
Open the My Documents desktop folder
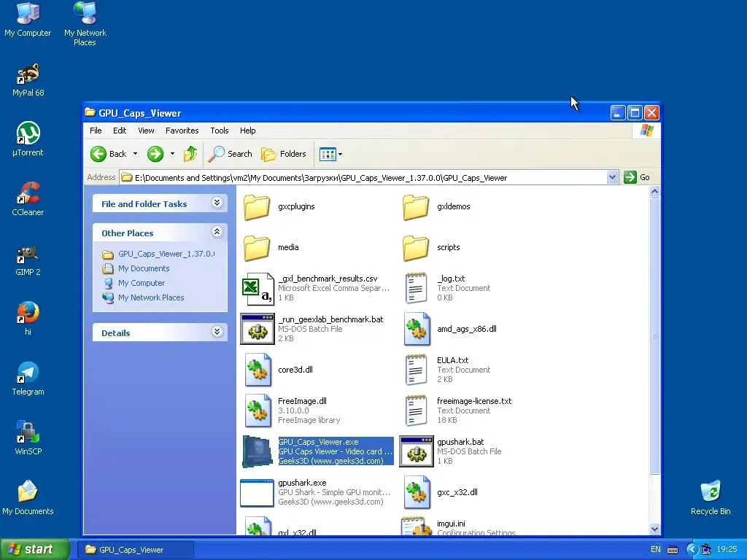coord(28,497)
